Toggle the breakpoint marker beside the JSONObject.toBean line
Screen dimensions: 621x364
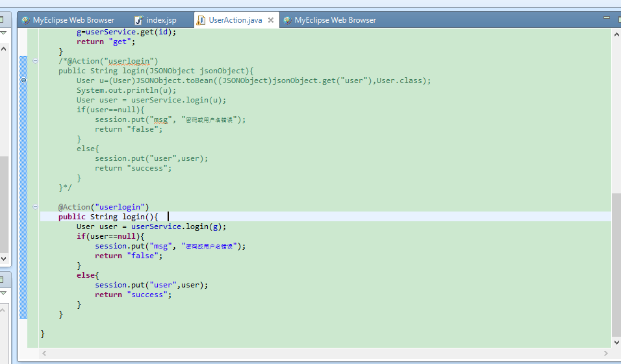click(23, 80)
